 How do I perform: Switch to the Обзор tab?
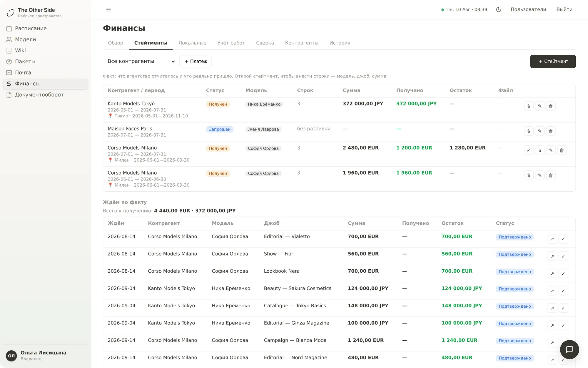[116, 43]
